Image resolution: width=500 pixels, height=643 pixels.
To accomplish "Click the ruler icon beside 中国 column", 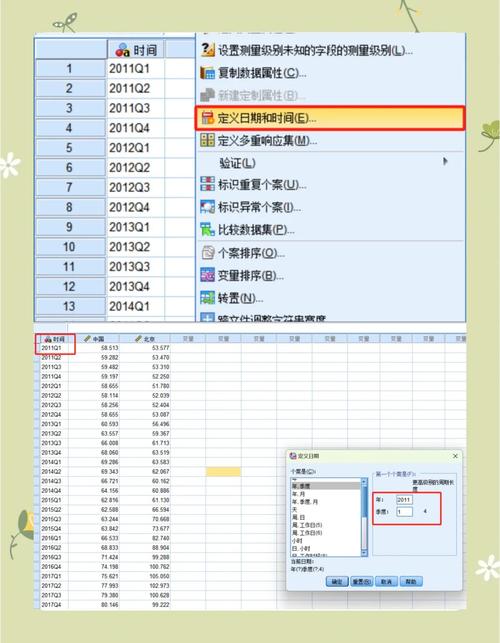I will pyautogui.click(x=87, y=339).
